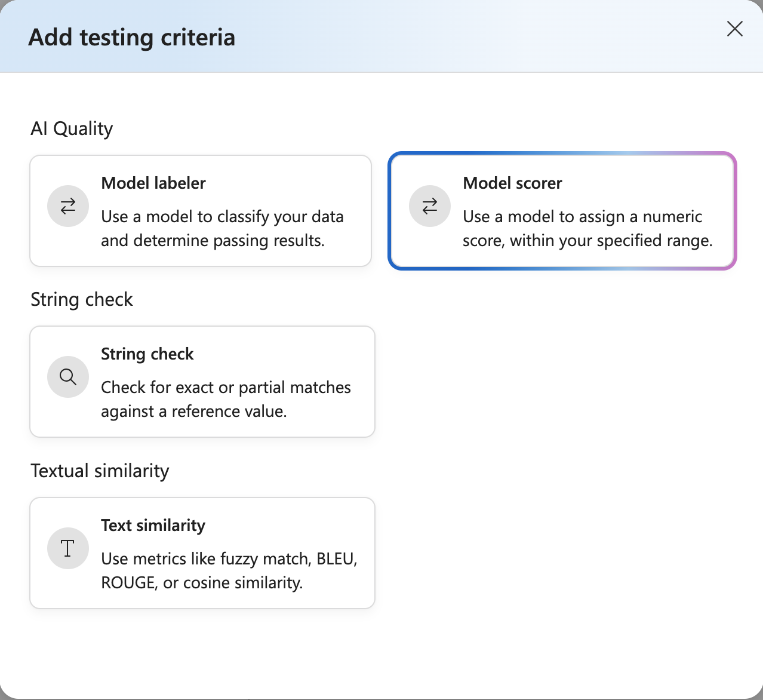The image size is (763, 700).
Task: Click the Add testing criteria dialog title
Action: point(132,37)
